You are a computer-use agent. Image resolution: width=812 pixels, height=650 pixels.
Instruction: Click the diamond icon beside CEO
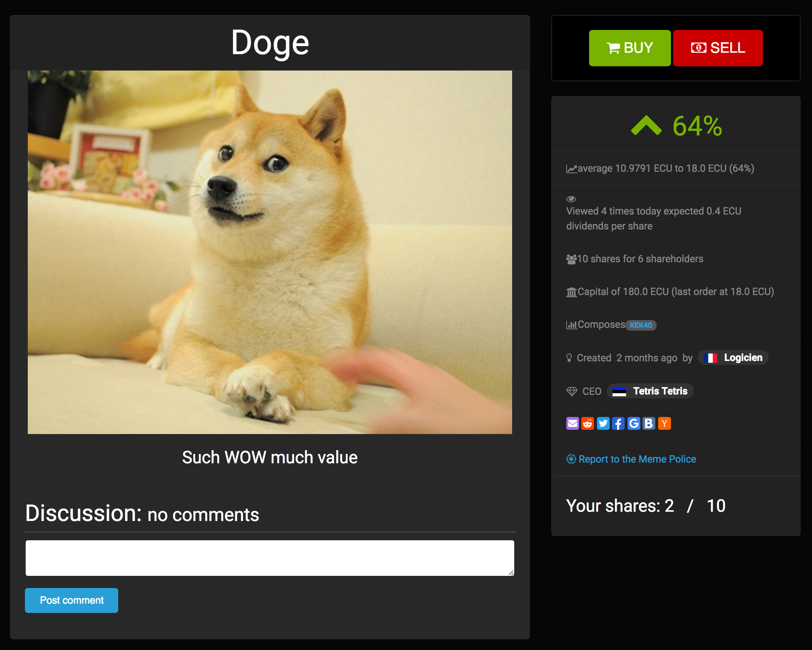pyautogui.click(x=572, y=392)
